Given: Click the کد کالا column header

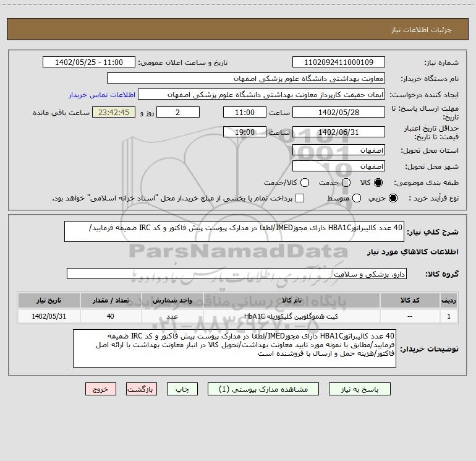Looking at the screenshot, I should click(410, 300).
